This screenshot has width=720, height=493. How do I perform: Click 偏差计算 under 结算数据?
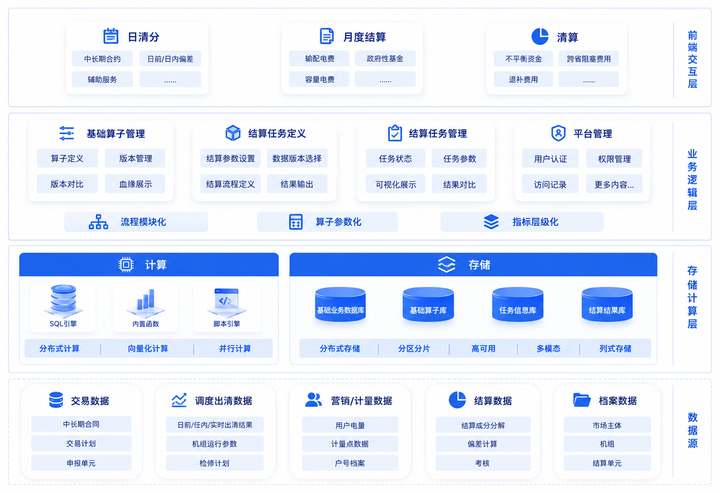[483, 444]
